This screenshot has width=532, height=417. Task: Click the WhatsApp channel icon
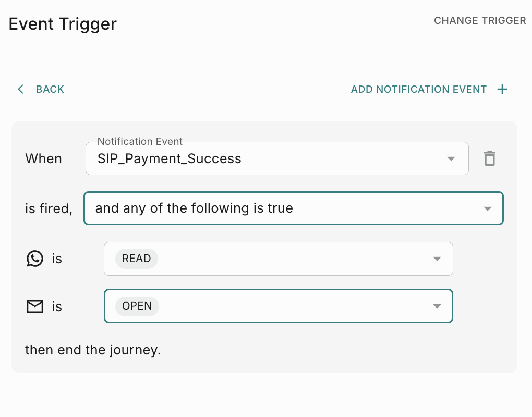pos(35,259)
